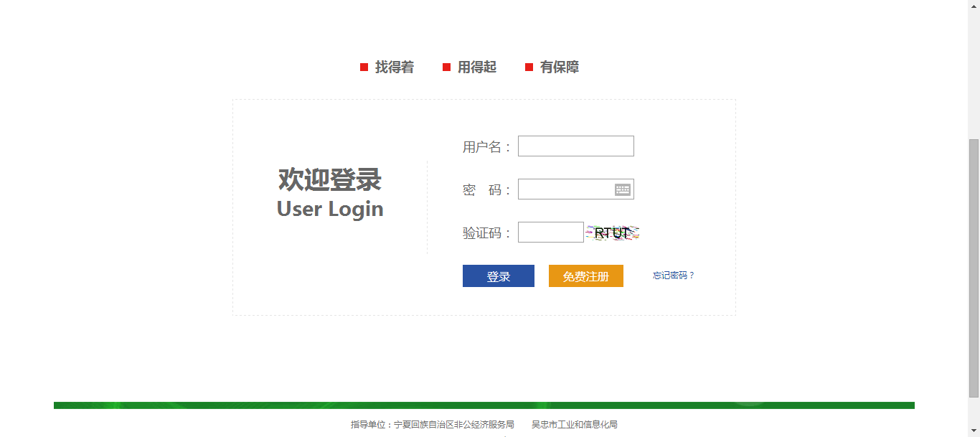Open the 忘记密码？ forgot password link
The height and width of the screenshot is (437, 980).
pos(673,276)
